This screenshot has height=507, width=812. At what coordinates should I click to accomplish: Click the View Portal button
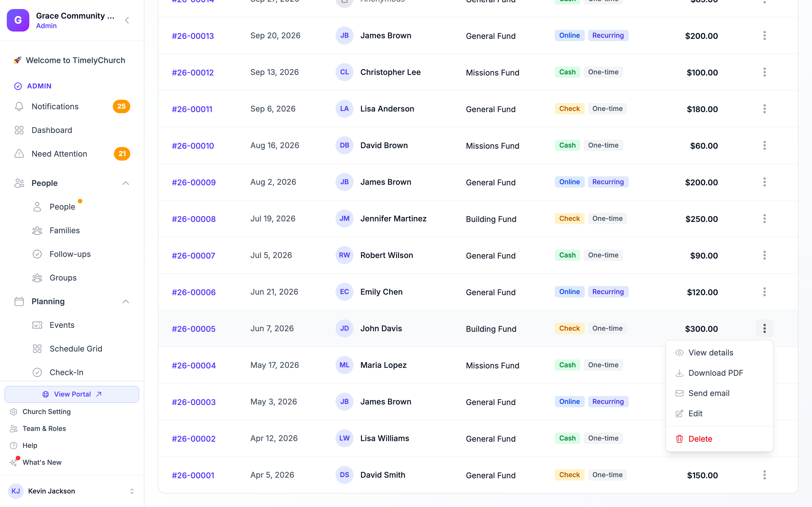(72, 394)
